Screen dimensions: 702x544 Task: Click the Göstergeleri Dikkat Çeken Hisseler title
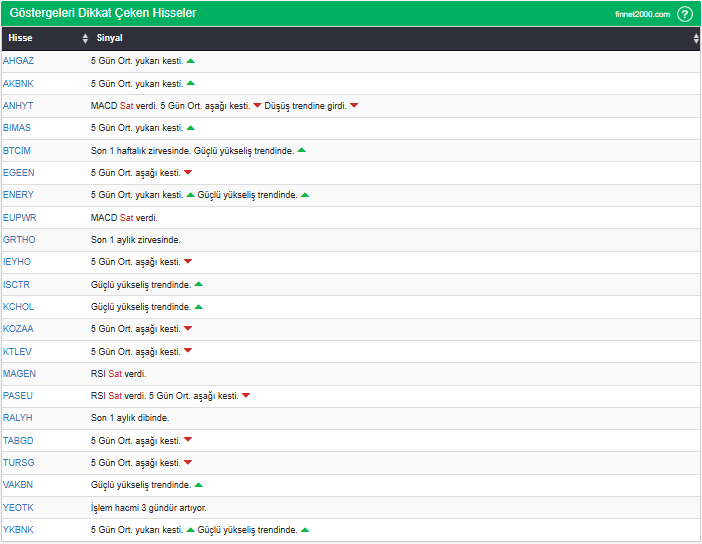[102, 13]
